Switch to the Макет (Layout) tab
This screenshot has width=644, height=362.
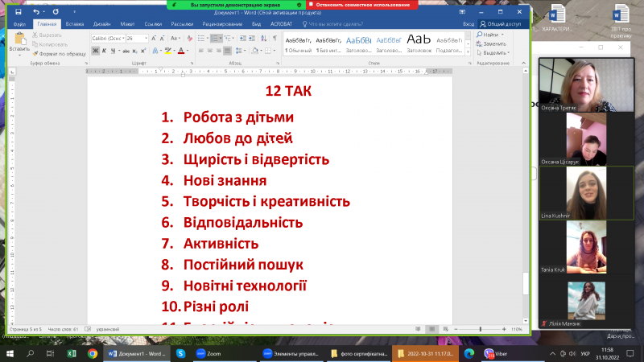click(x=127, y=24)
